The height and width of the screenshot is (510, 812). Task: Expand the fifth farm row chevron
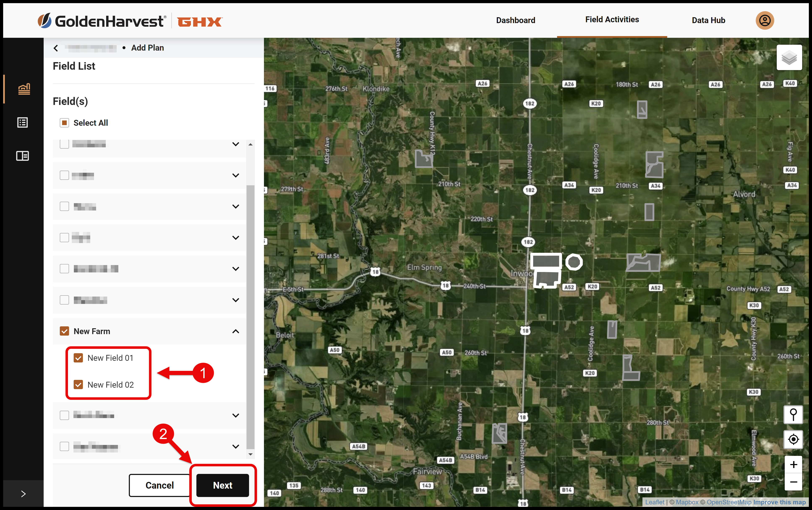tap(236, 269)
